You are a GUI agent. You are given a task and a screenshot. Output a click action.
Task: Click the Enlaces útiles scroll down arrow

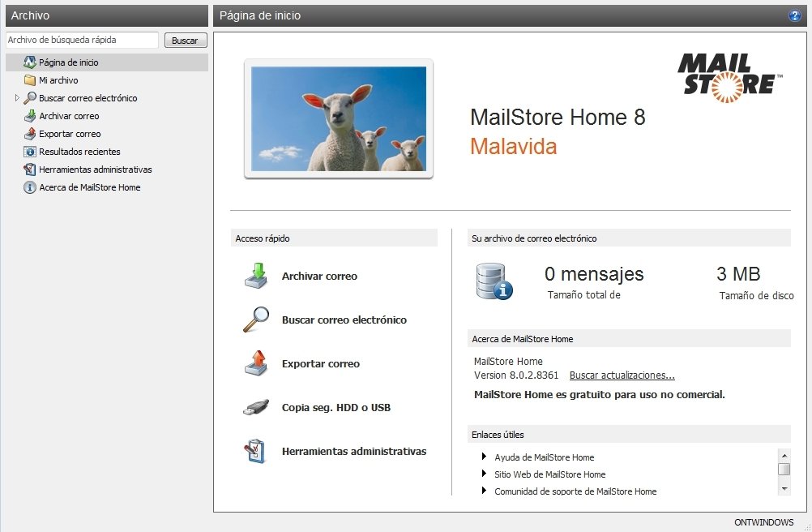click(x=784, y=488)
